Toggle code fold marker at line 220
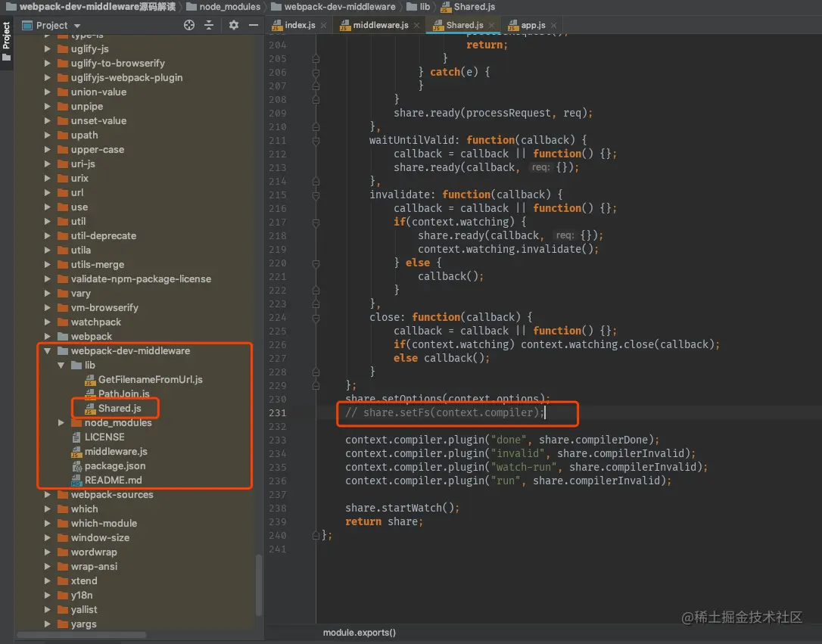 pos(316,263)
